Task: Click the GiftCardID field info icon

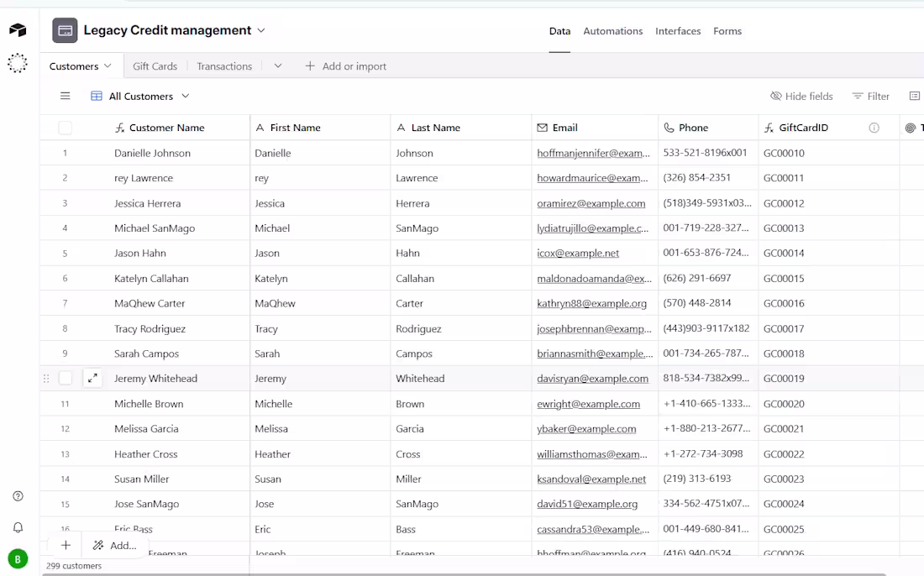Action: (x=874, y=128)
